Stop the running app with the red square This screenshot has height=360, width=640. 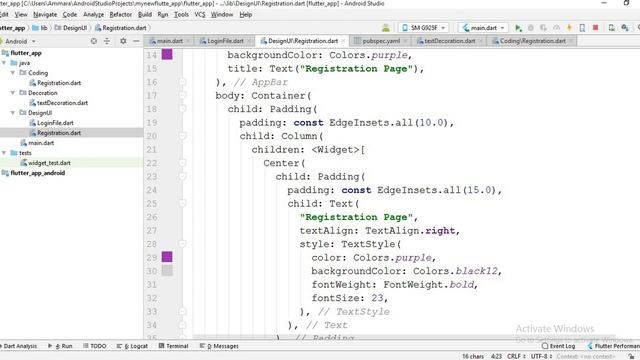(596, 28)
